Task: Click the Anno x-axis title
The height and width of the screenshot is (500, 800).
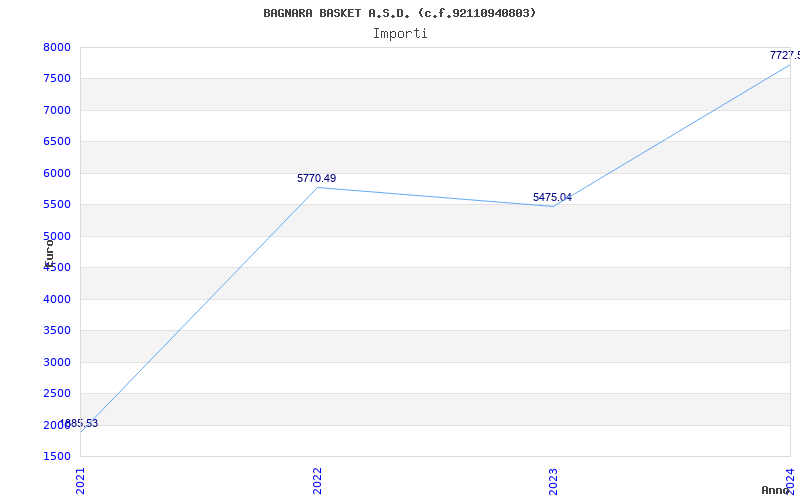Action: (776, 490)
